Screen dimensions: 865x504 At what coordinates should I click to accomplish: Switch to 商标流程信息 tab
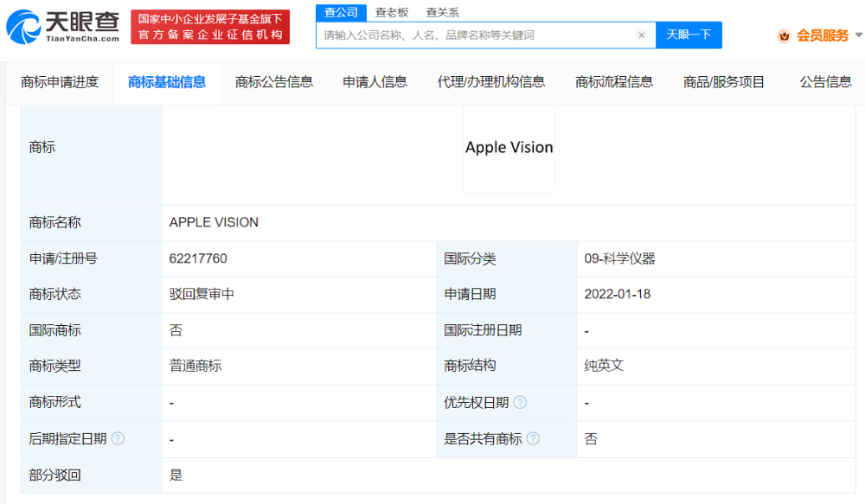614,82
